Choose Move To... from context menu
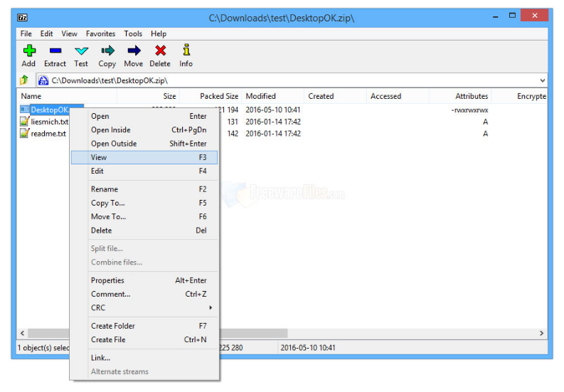This screenshot has height=392, width=564. click(x=144, y=217)
